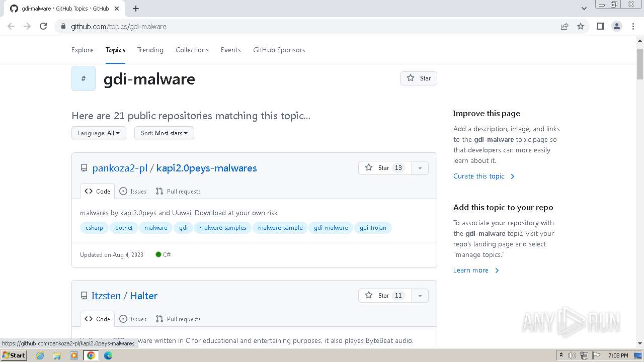This screenshot has width=644, height=362.
Task: Click the gdi-trojan topic tag
Action: tap(373, 228)
